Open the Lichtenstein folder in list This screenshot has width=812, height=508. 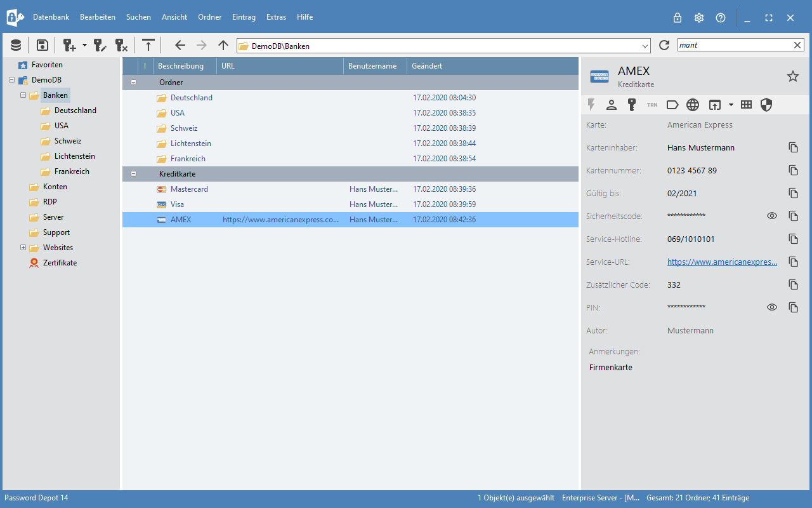[x=190, y=144]
